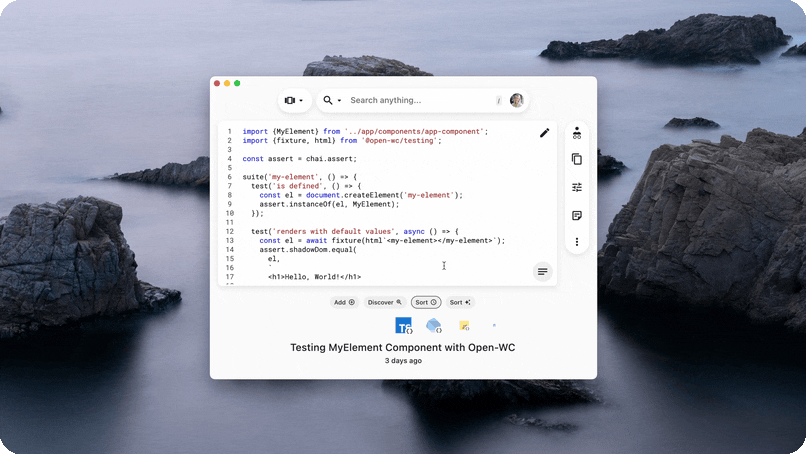
Task: Click the Discover button
Action: (x=384, y=302)
